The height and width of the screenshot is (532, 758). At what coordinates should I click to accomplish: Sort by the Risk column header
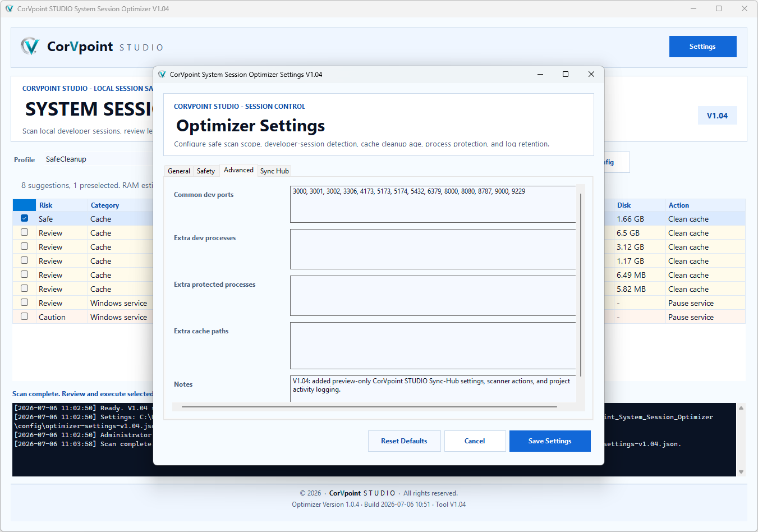pos(62,205)
